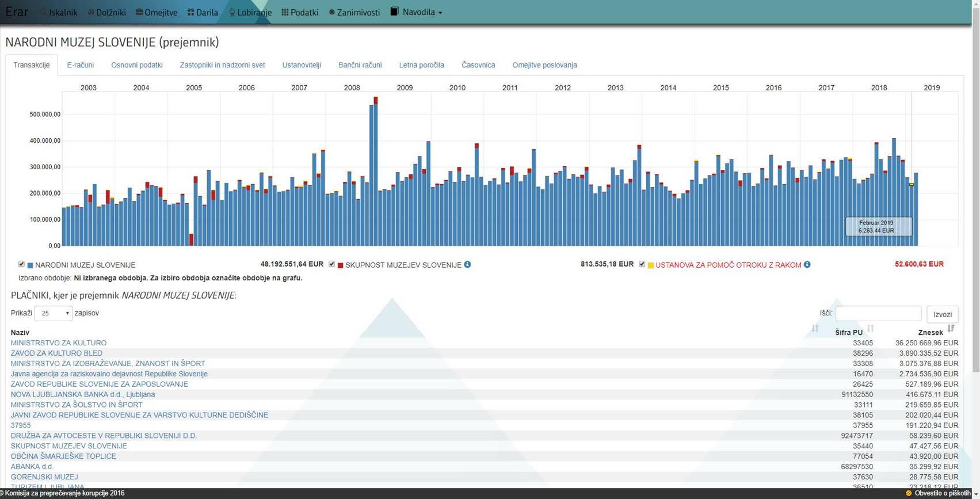Open the 37955 payer link
The width and height of the screenshot is (980, 499).
(21, 425)
